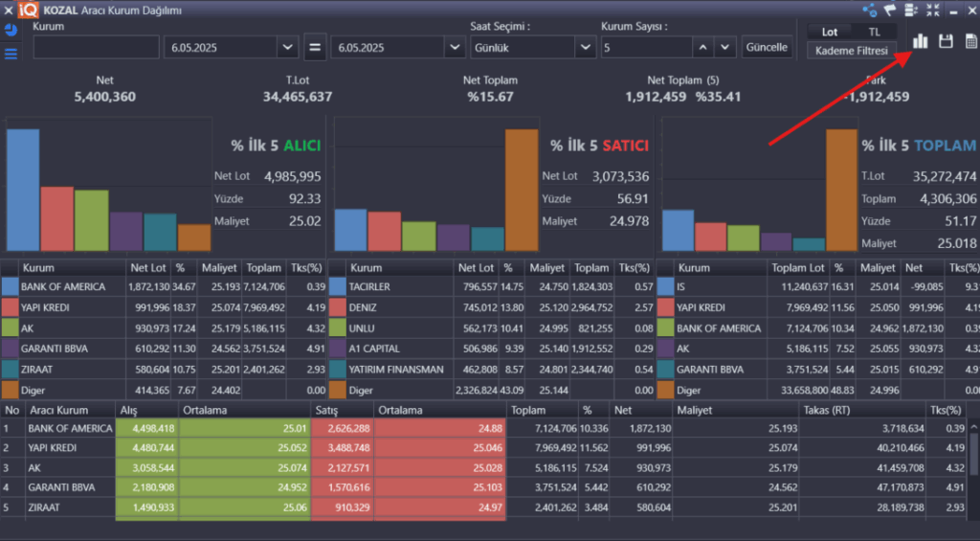Viewport: 980px width, 541px height.
Task: Switch unit toggle to TL
Action: click(874, 32)
